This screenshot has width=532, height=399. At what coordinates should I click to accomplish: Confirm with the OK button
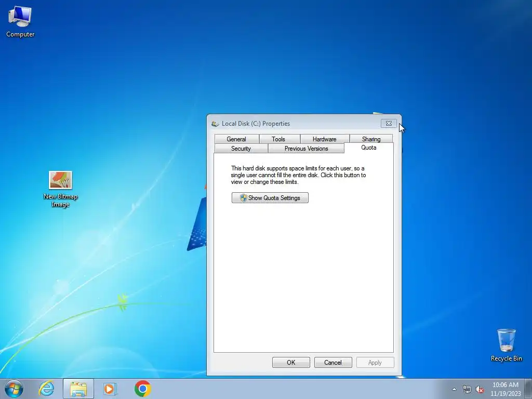click(x=291, y=362)
